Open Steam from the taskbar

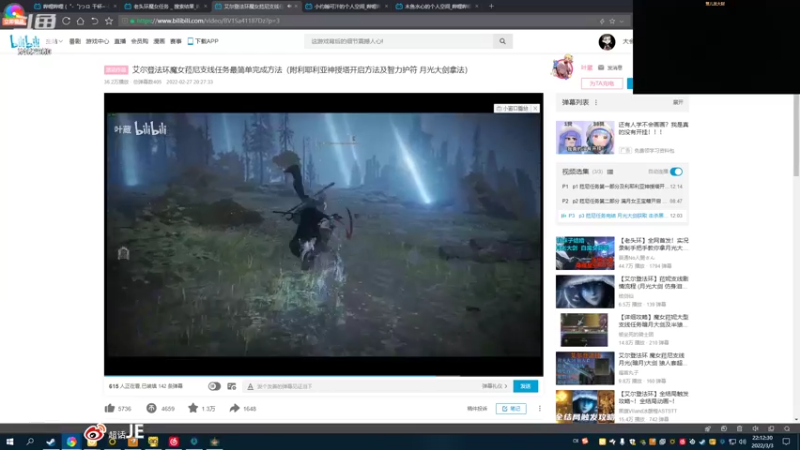pos(51,441)
